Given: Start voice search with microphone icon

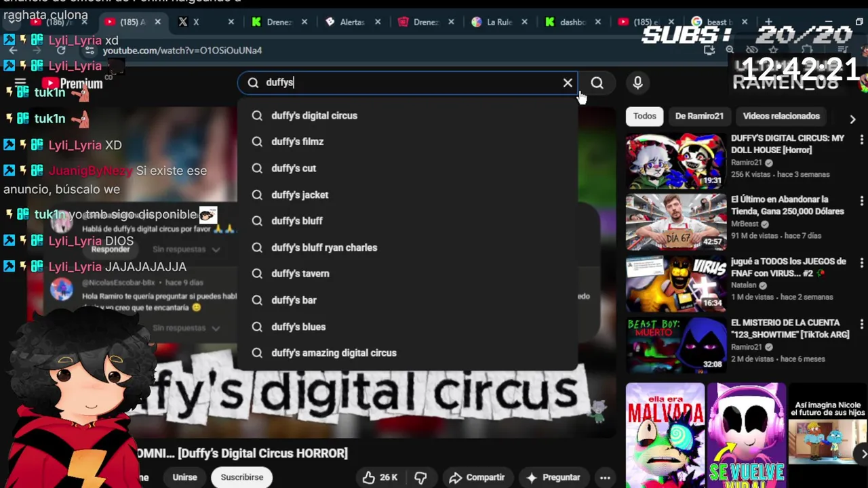Looking at the screenshot, I should click(637, 83).
